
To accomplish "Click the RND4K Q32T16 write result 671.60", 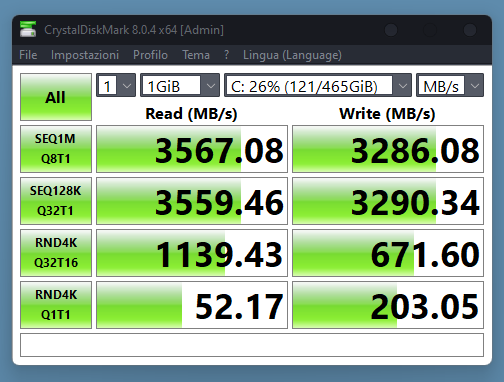I will pos(388,253).
